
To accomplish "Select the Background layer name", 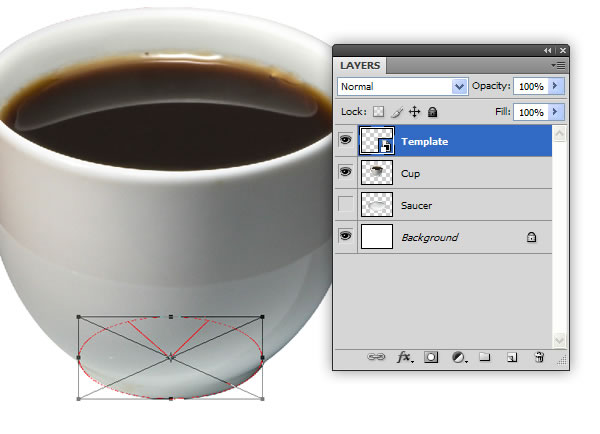I will (429, 238).
